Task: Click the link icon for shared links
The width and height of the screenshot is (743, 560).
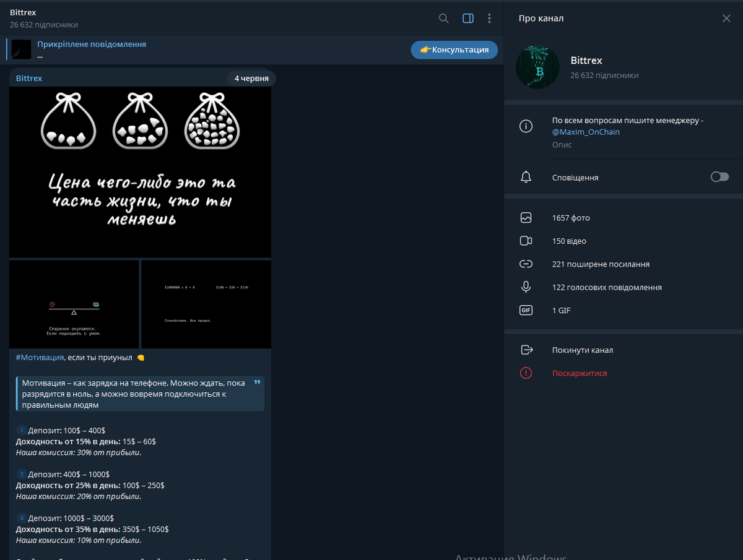Action: point(526,264)
